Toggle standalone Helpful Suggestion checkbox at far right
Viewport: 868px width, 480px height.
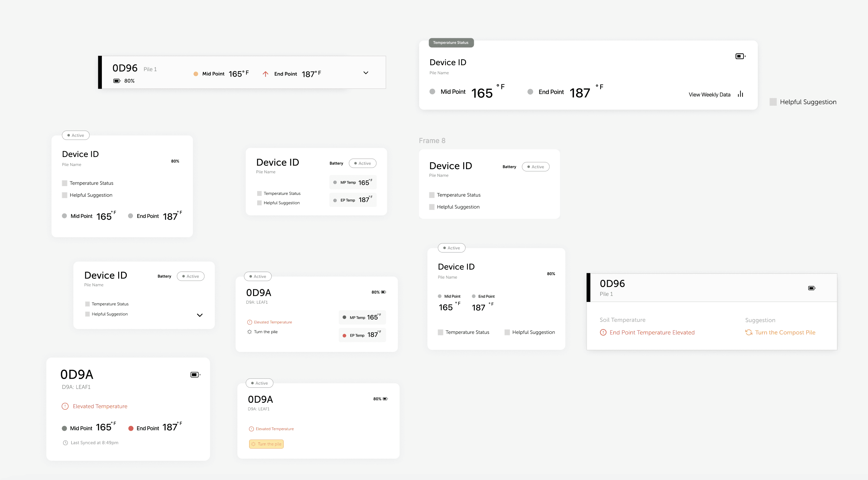[773, 102]
